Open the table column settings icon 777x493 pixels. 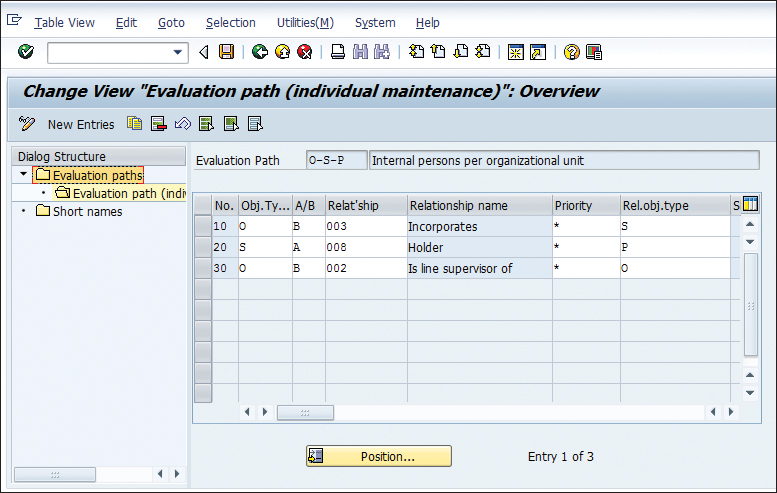coord(750,204)
